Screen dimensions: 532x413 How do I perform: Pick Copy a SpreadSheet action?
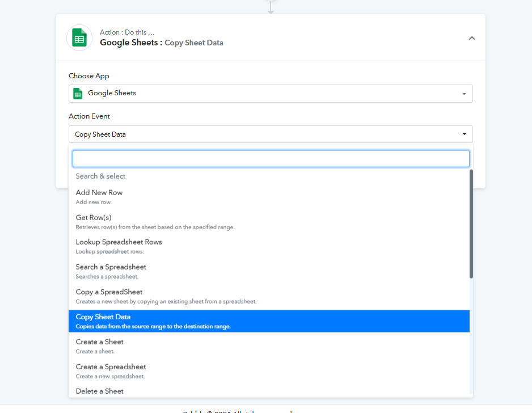coord(269,296)
